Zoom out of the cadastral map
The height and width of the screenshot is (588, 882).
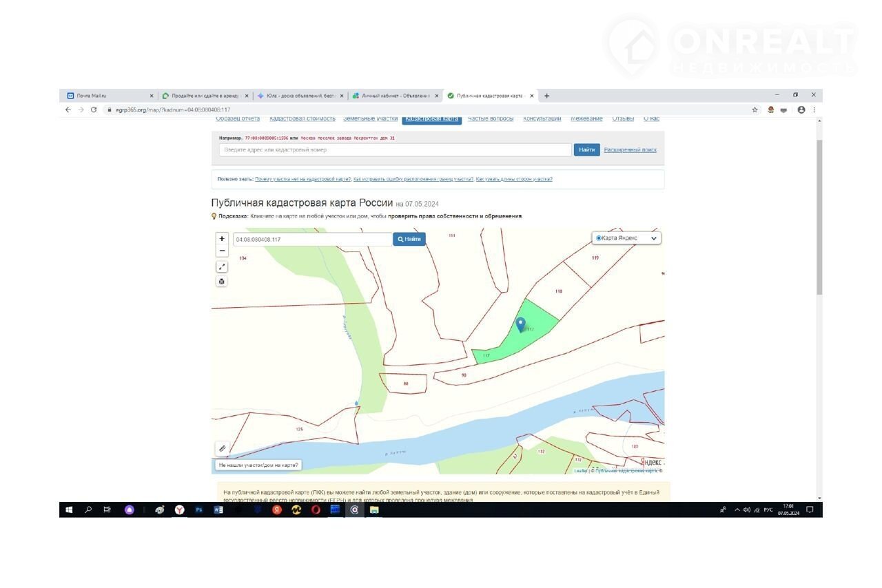tap(222, 251)
